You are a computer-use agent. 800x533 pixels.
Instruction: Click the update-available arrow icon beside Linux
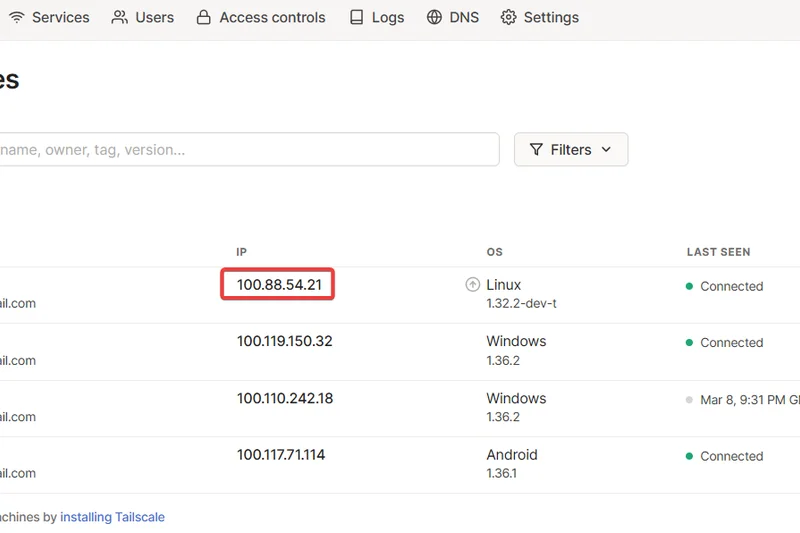pyautogui.click(x=473, y=285)
